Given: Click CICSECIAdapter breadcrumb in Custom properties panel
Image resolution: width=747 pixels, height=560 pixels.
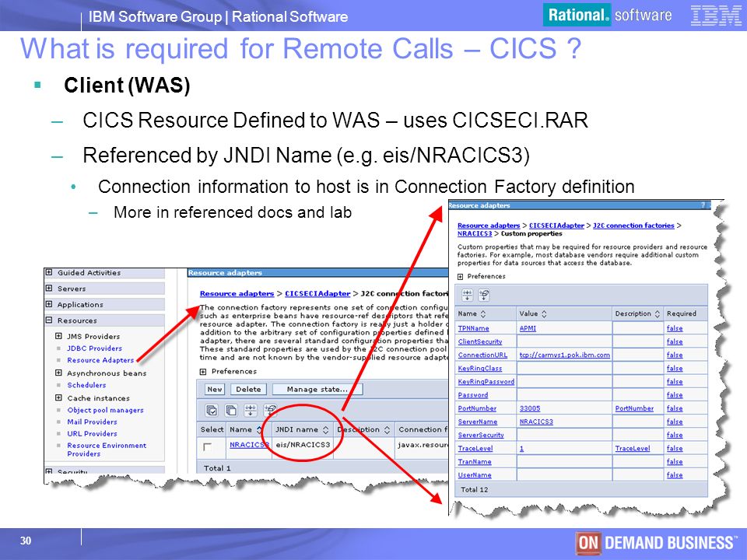Looking at the screenshot, I should click(x=556, y=226).
